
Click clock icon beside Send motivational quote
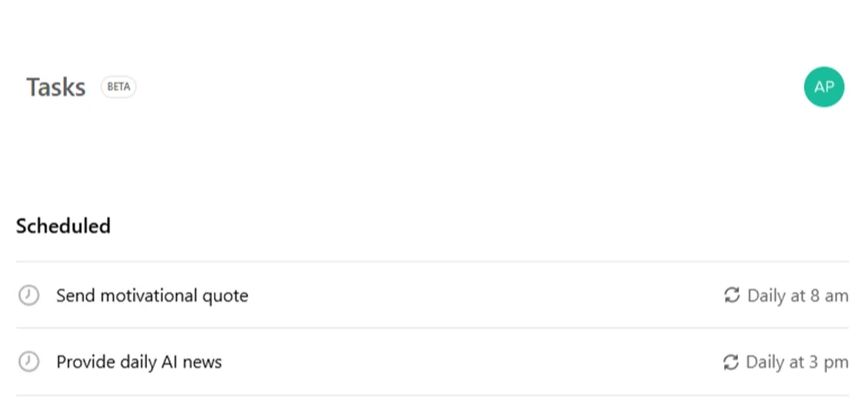coord(29,295)
